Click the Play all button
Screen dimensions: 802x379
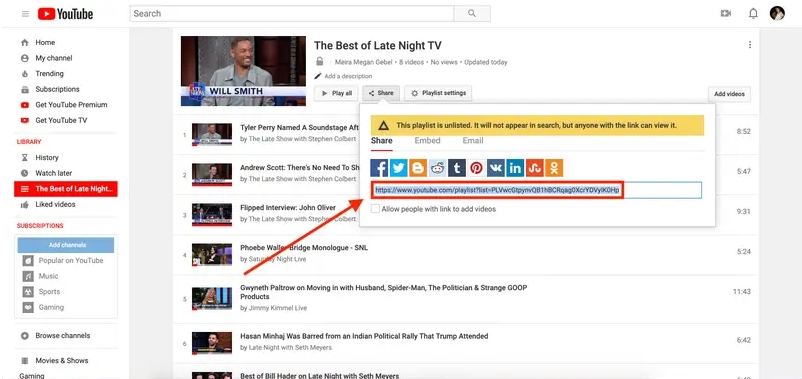point(336,94)
